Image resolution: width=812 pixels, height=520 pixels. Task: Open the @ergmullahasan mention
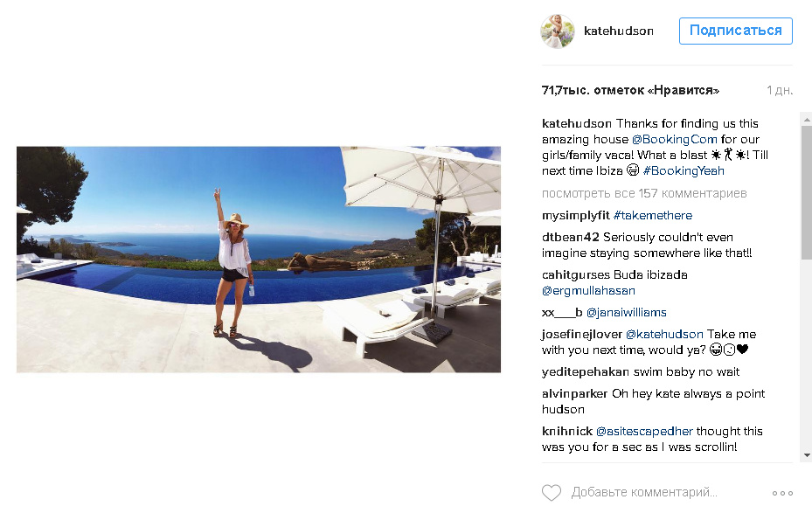click(x=588, y=290)
